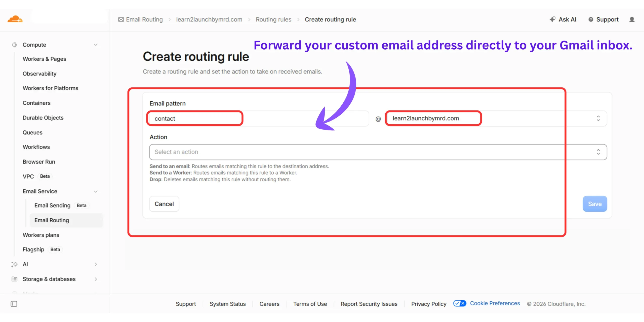
Task: Toggle the Cookie Preferences privacy icon
Action: 460,303
